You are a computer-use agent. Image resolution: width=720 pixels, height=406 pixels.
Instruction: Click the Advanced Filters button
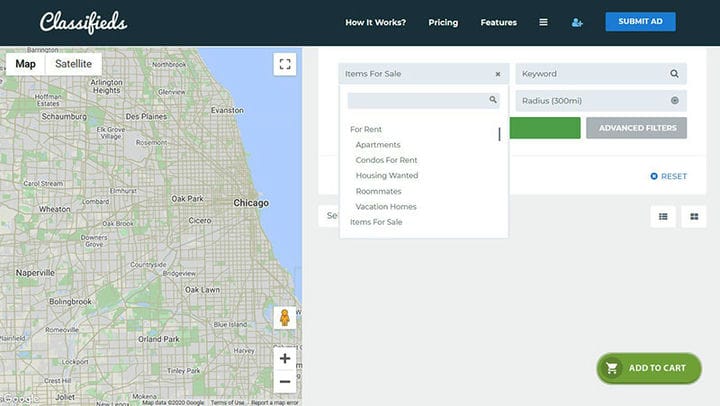637,128
